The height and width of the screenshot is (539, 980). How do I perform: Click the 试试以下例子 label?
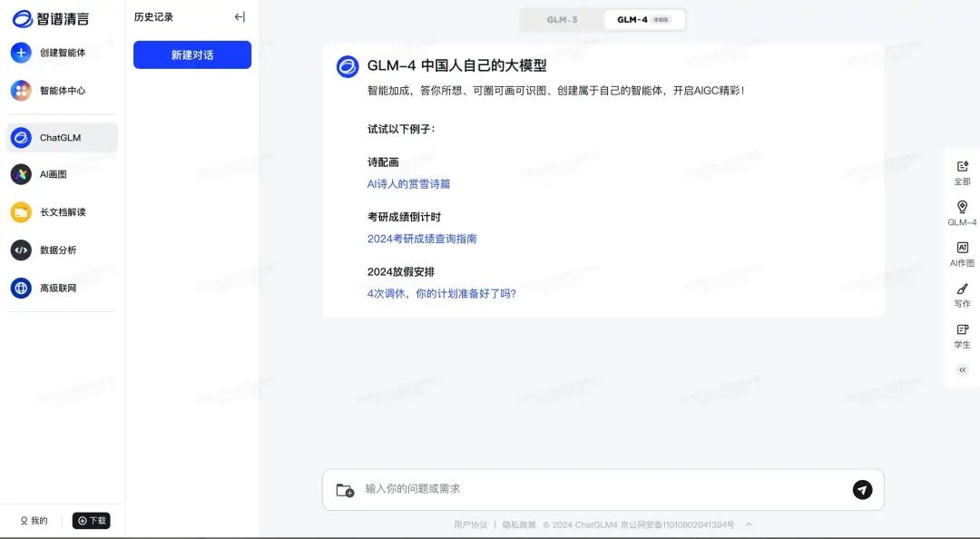[401, 129]
